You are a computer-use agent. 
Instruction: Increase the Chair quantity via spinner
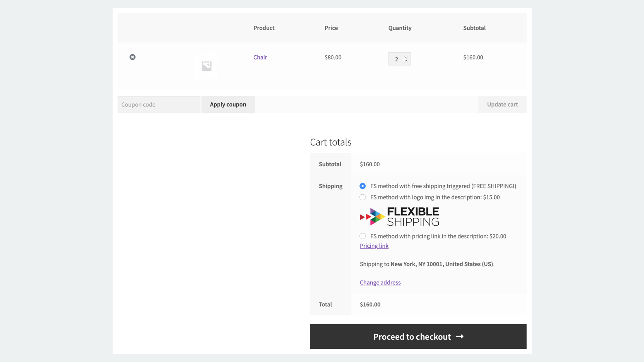pos(406,58)
